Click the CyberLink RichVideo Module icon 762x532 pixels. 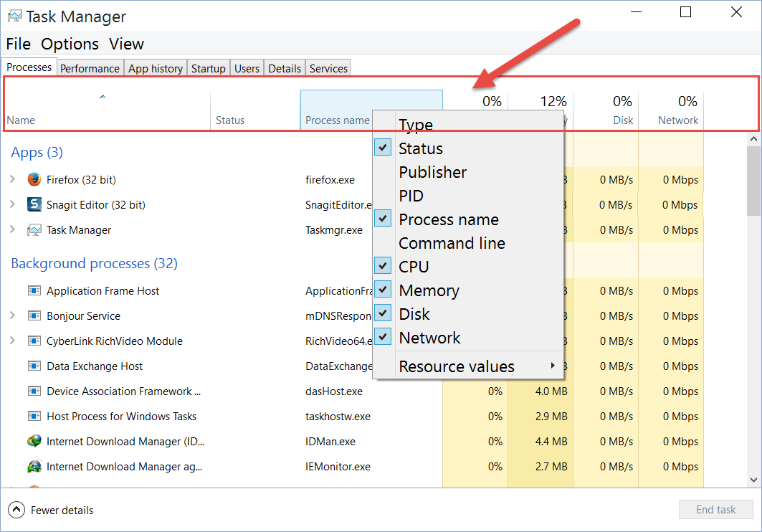34,341
